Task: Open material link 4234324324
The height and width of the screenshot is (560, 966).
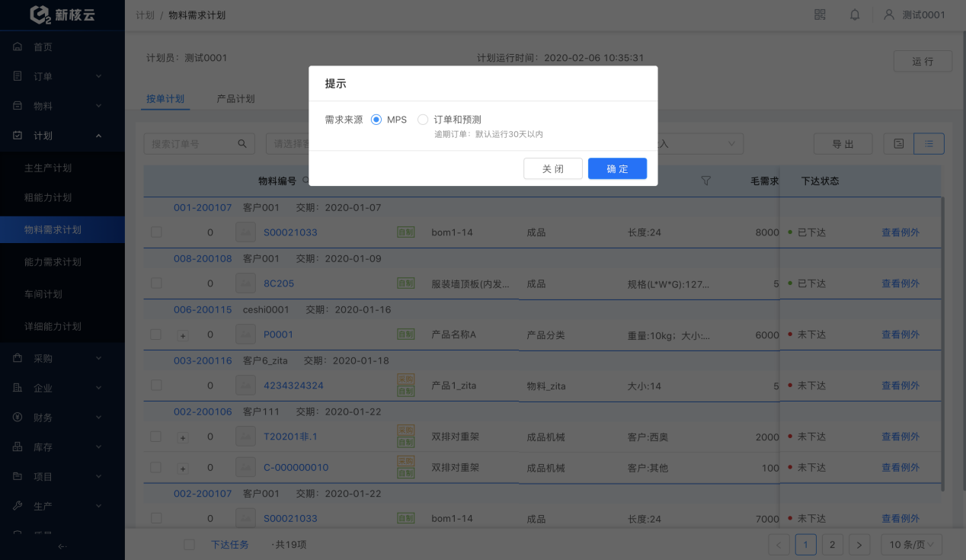Action: [293, 386]
